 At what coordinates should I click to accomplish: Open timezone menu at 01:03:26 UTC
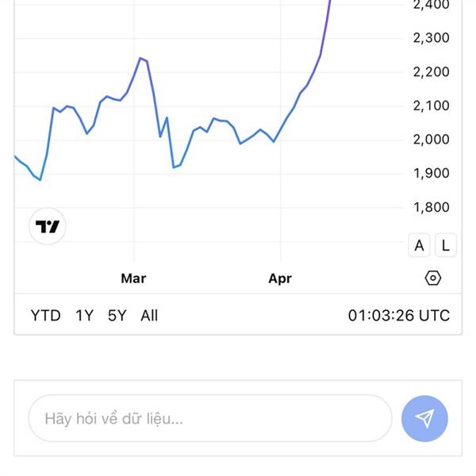pos(398,316)
